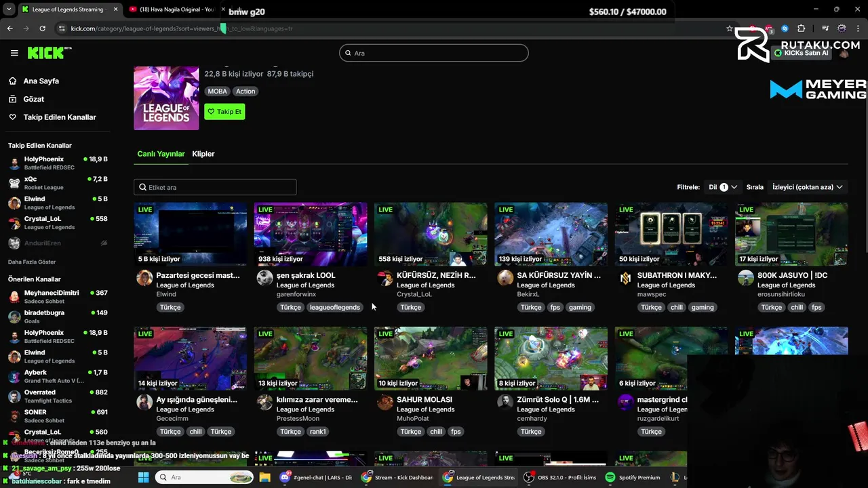Open Overrated recommended channel
This screenshot has width=868, height=488.
click(58, 396)
